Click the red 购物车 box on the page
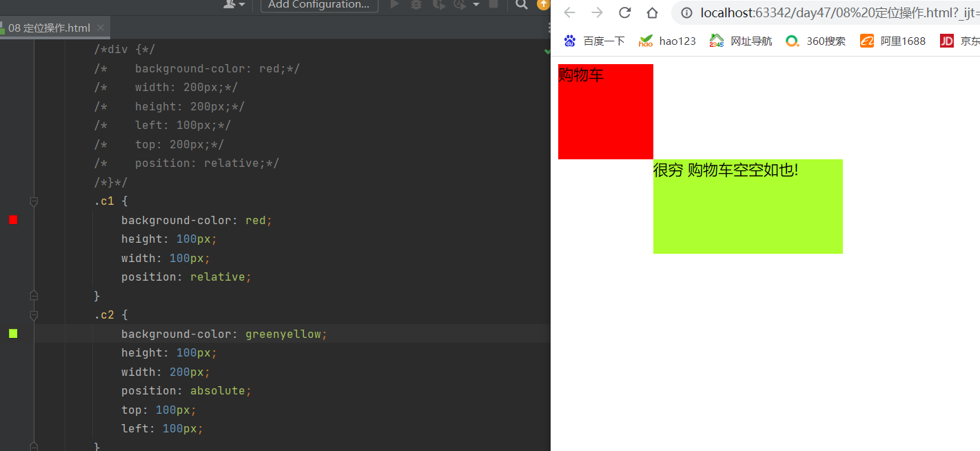Viewport: 980px width, 451px height. tap(605, 112)
